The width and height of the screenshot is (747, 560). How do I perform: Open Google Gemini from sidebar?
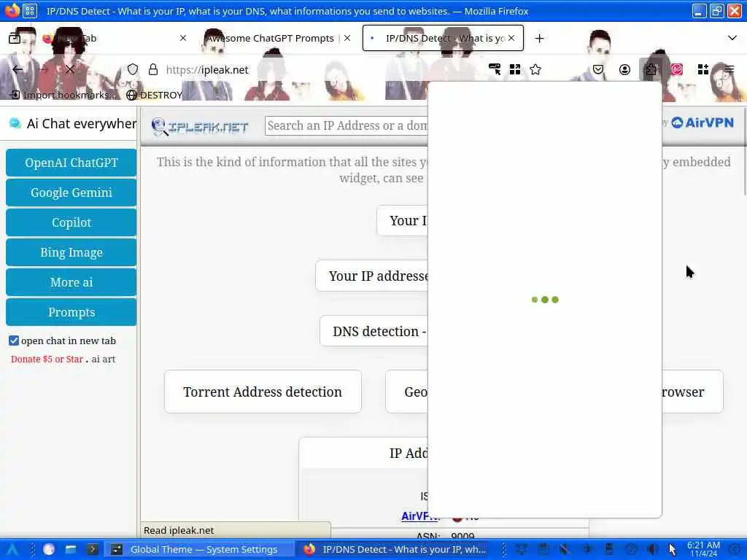(x=71, y=192)
